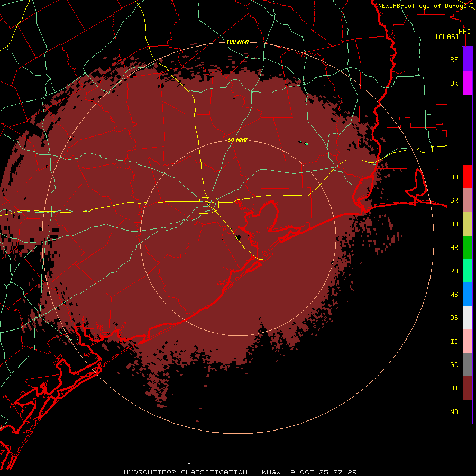Click the "UK" legend label
This screenshot has height=476, width=476.
click(x=454, y=83)
